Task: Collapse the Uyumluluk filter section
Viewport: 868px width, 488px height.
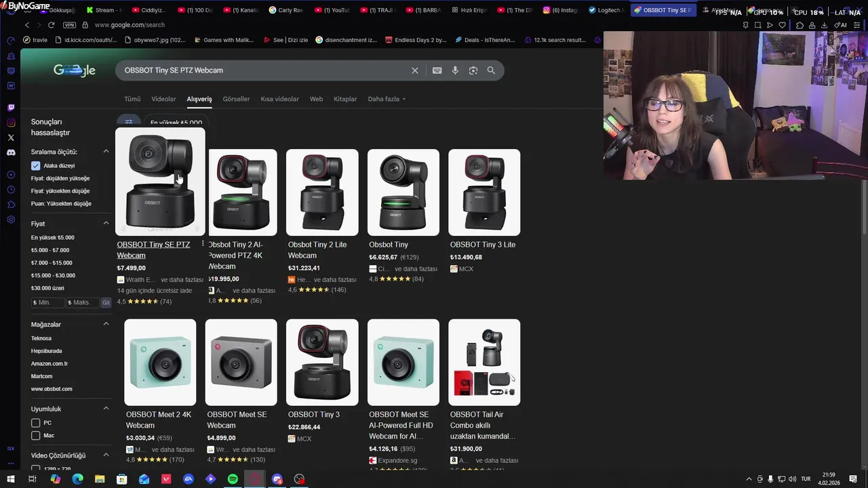Action: (106, 409)
